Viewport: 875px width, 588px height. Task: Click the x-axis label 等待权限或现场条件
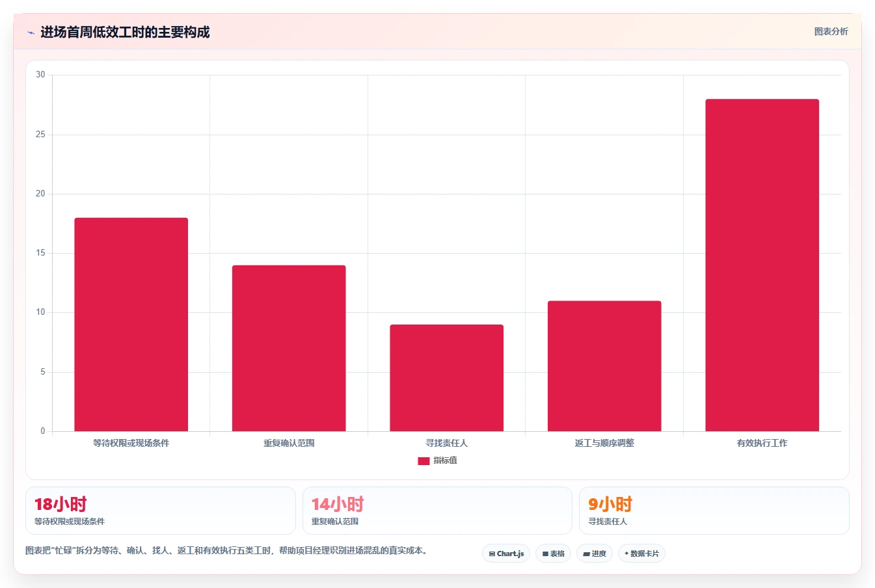(x=131, y=443)
